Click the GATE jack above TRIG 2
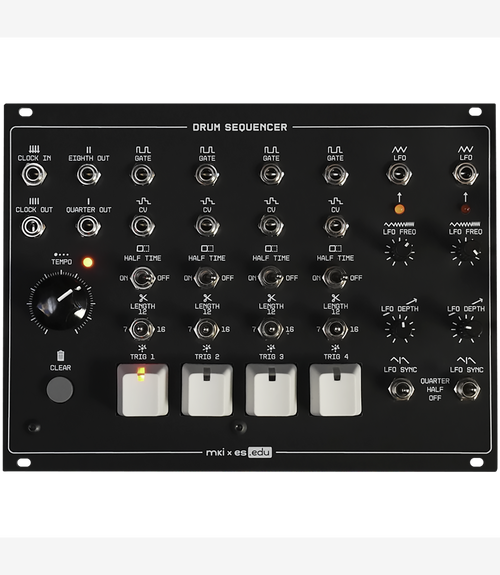This screenshot has width=500, height=575. 207,175
